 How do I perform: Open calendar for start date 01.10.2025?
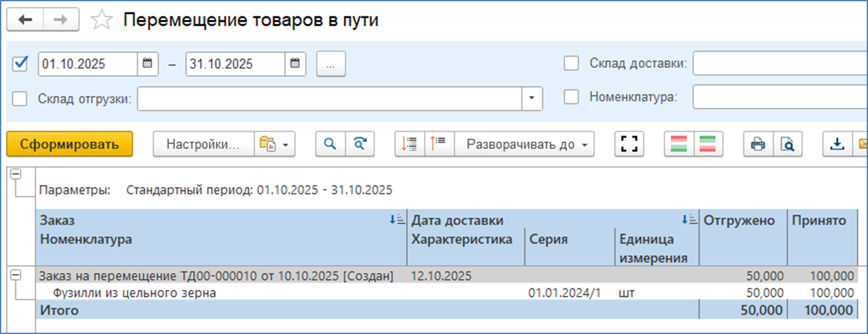[147, 64]
